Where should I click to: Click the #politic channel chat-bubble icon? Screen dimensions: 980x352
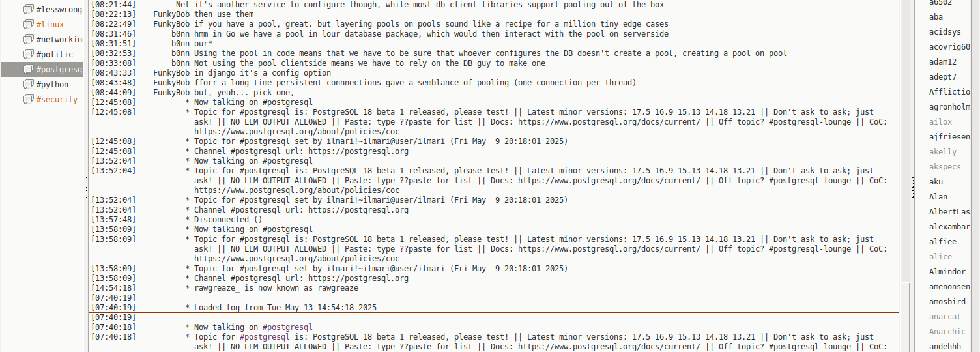28,55
